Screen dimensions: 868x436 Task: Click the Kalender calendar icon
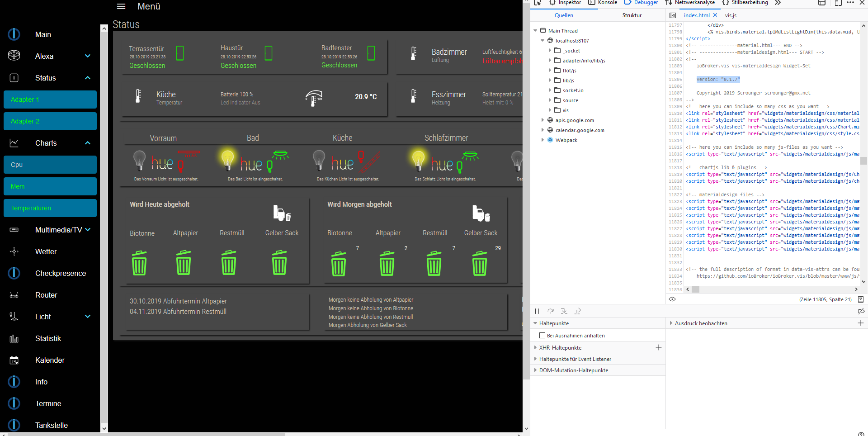[14, 360]
